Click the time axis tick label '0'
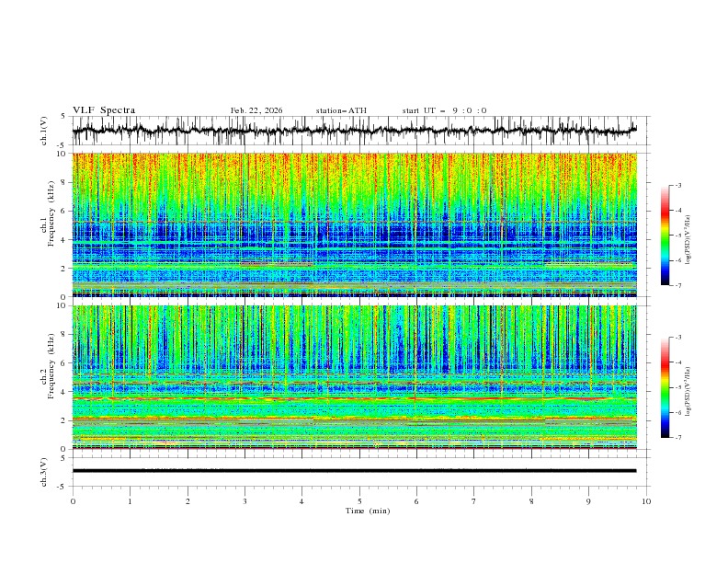728x563 pixels. click(73, 501)
